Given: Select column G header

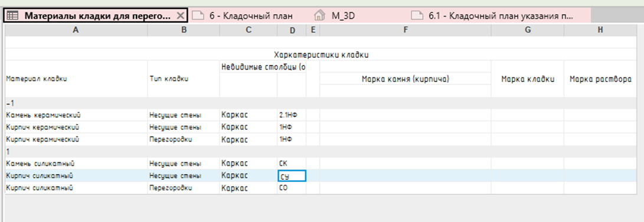Looking at the screenshot, I should pyautogui.click(x=527, y=30).
